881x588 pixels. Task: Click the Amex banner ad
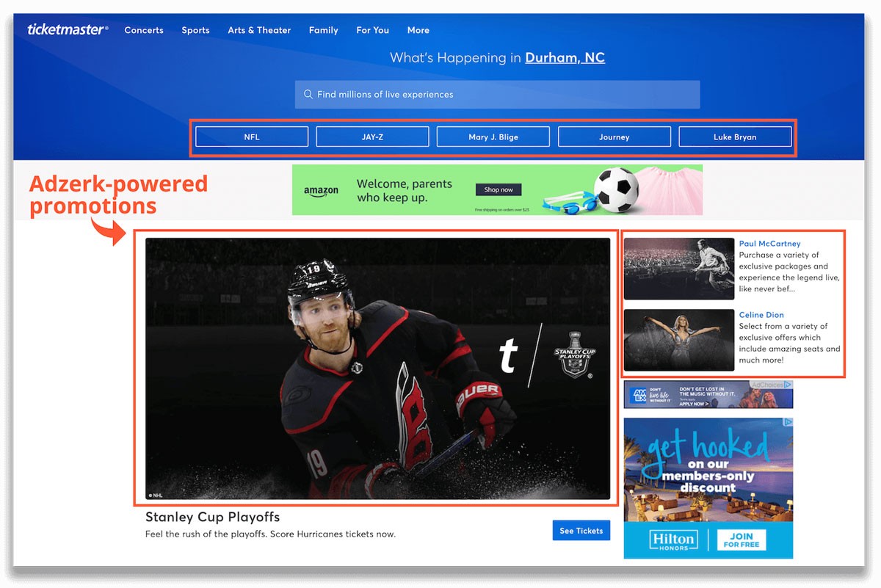click(x=708, y=395)
